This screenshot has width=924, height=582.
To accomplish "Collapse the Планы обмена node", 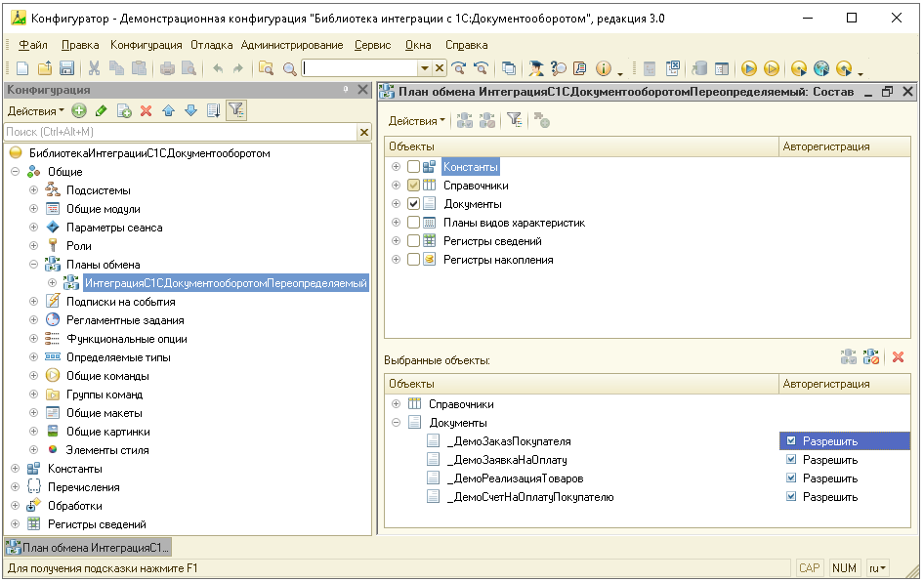I will tap(34, 265).
